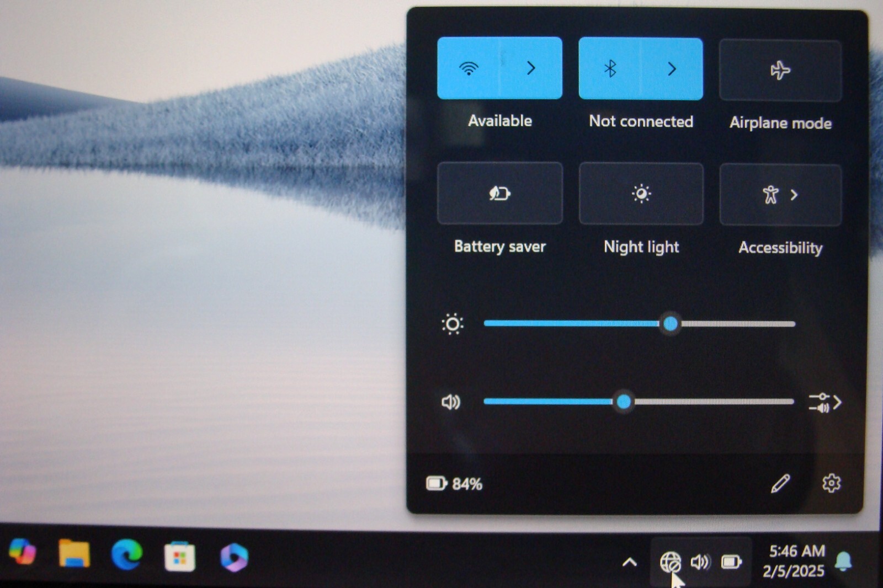This screenshot has width=883, height=588.
Task: Edit quick settings with pencil icon
Action: [780, 483]
